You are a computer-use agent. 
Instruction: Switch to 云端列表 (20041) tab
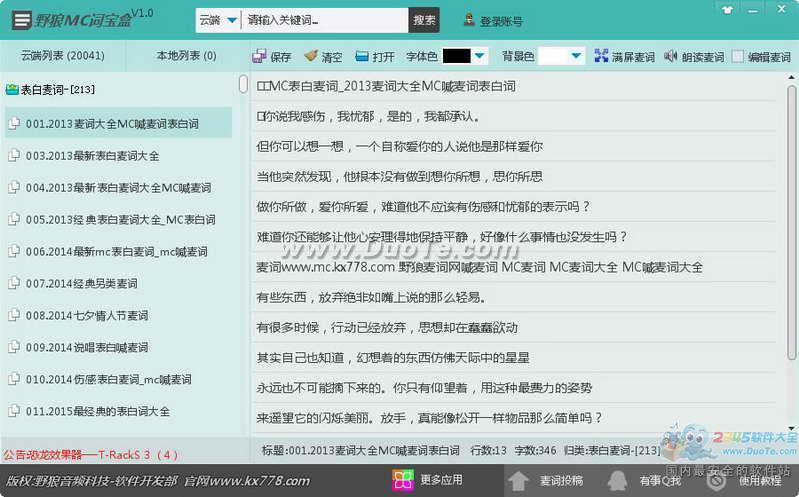click(63, 56)
